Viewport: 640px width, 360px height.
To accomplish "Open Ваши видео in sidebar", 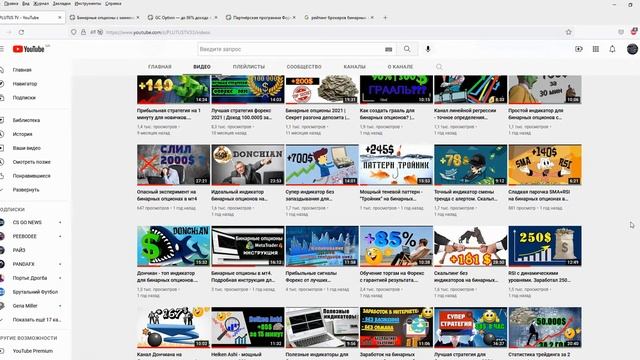I will pos(27,148).
